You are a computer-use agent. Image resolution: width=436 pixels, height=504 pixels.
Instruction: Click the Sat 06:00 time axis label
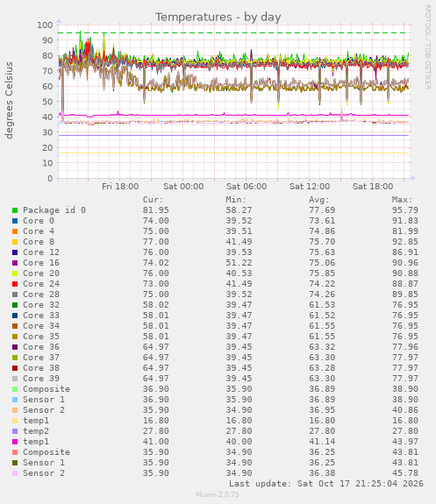point(247,187)
